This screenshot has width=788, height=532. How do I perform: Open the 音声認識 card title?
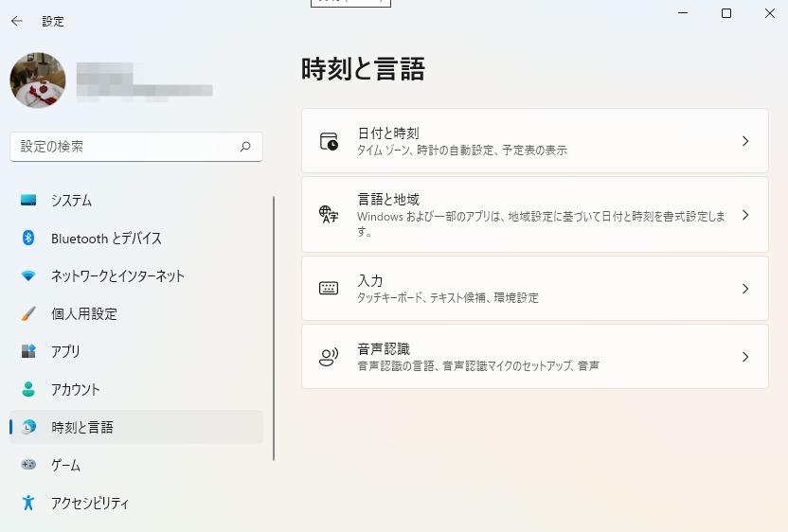pos(384,348)
